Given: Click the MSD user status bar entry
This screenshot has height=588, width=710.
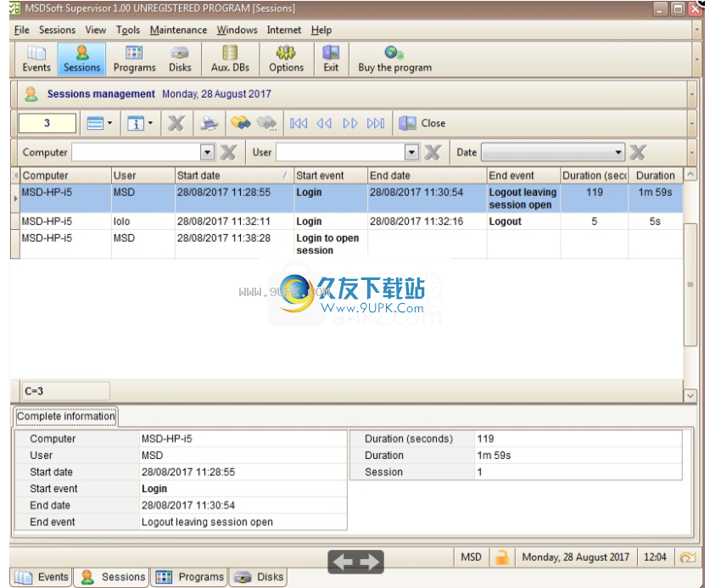Looking at the screenshot, I should tap(471, 557).
